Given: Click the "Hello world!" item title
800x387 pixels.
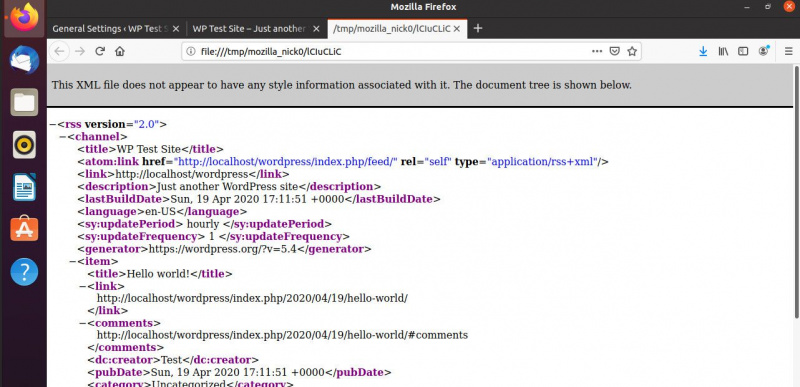Looking at the screenshot, I should click(x=158, y=274).
